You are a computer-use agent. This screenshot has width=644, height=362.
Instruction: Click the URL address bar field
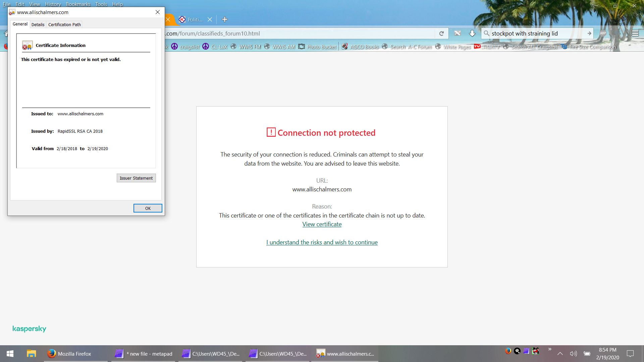tap(299, 34)
